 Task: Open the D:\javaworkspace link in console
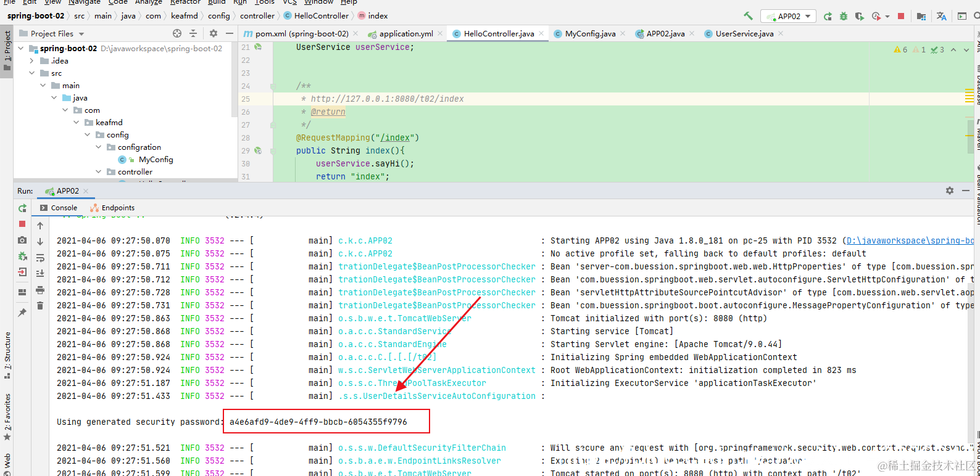point(910,240)
